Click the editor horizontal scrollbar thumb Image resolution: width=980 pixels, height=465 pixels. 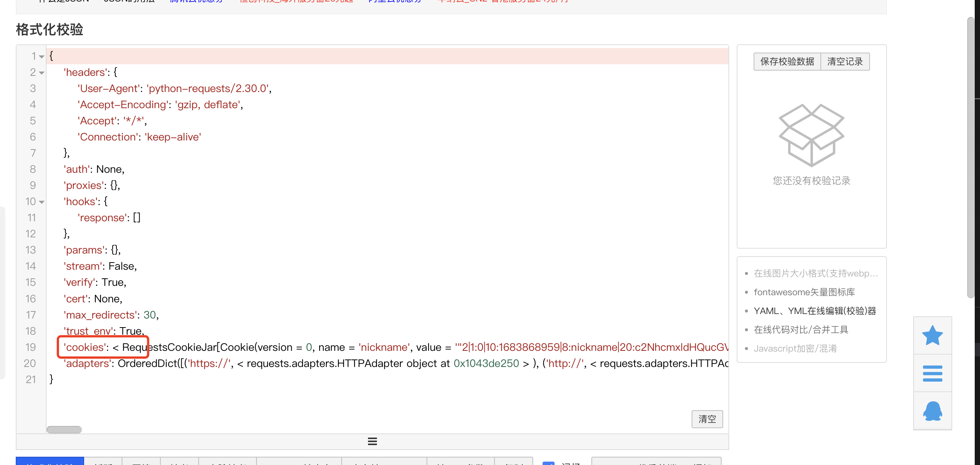click(x=64, y=429)
